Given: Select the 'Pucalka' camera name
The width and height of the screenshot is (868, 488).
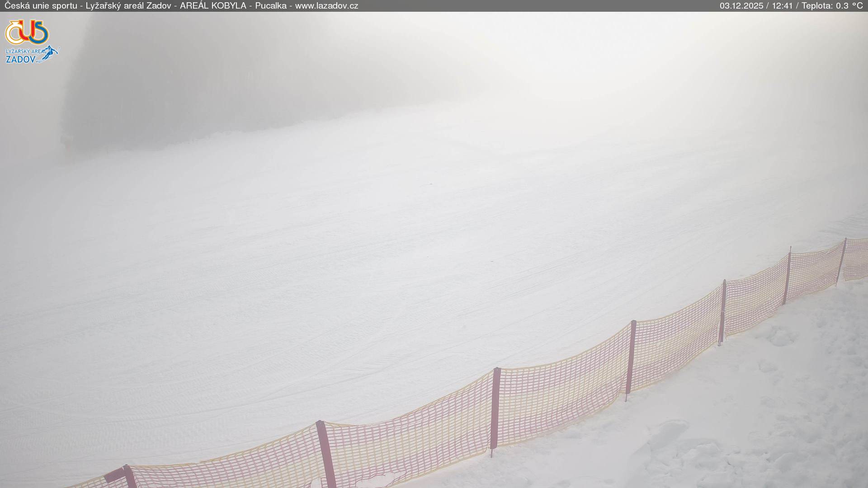Looking at the screenshot, I should (270, 6).
